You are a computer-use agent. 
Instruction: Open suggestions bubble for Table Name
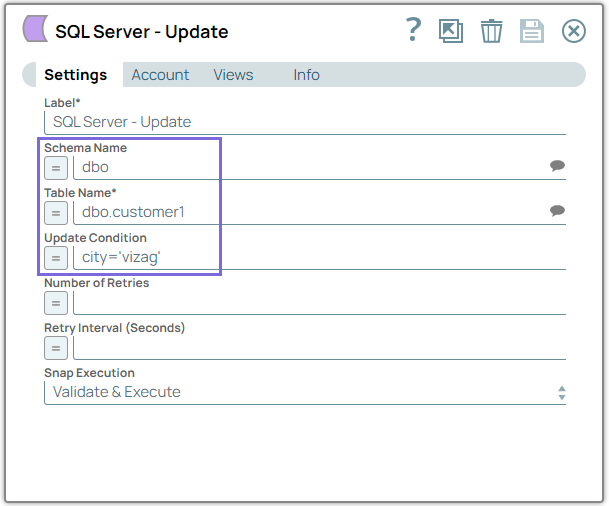click(557, 211)
